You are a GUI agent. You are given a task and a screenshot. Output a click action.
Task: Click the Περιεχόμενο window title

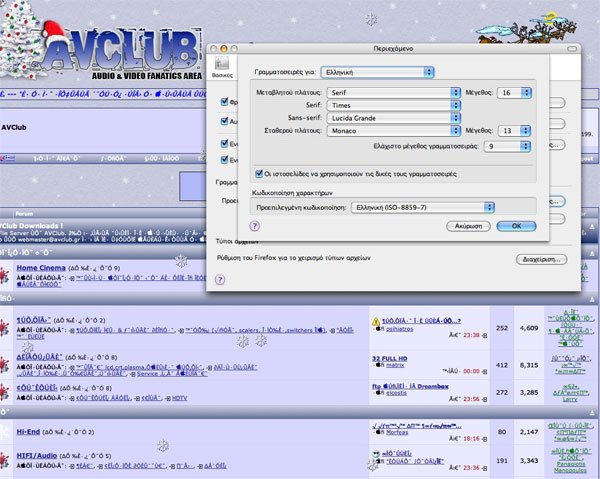tap(393, 49)
